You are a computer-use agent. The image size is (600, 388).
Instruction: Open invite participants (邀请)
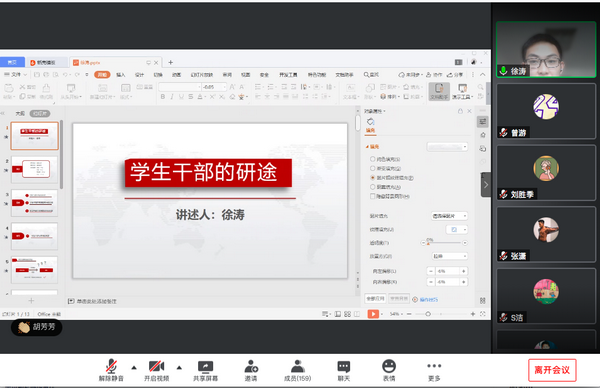tap(251, 370)
